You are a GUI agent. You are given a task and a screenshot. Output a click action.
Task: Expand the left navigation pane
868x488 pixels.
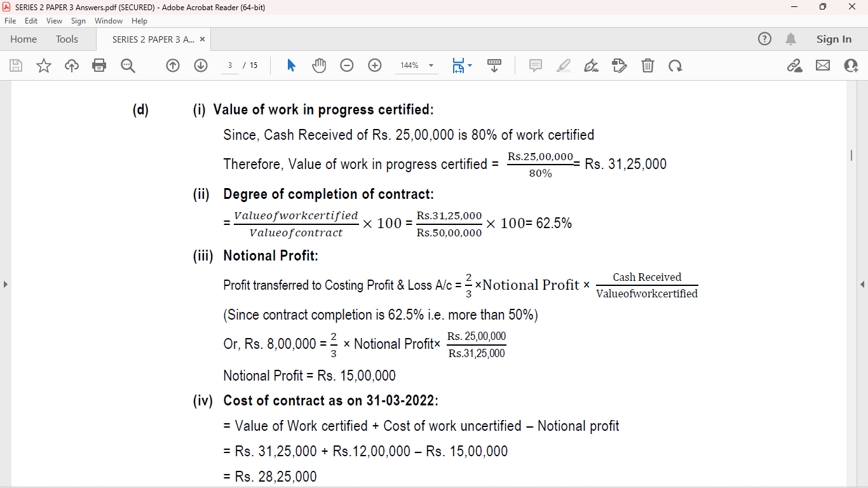click(x=5, y=284)
